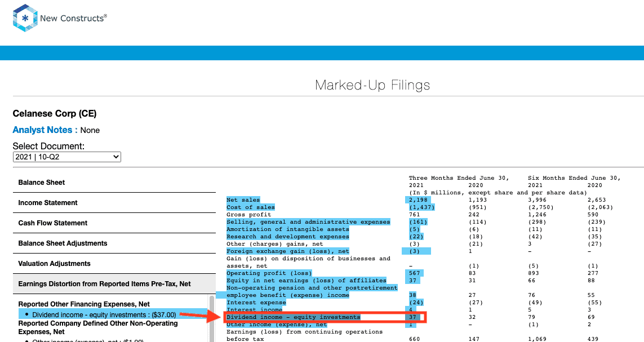Screen dimensions: 644x342
Task: Select Earnings Distortion from Reported Items tab
Action: [x=114, y=284]
